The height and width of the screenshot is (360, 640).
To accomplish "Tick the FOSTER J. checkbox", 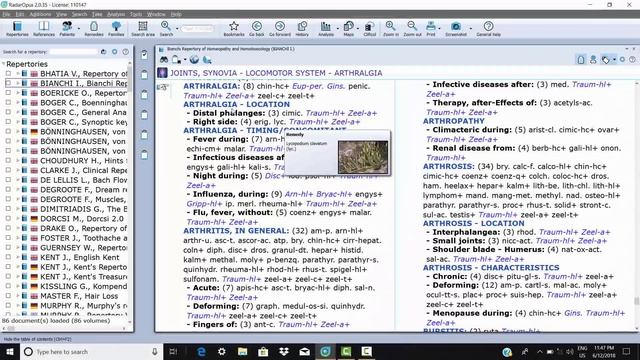I will (8, 238).
